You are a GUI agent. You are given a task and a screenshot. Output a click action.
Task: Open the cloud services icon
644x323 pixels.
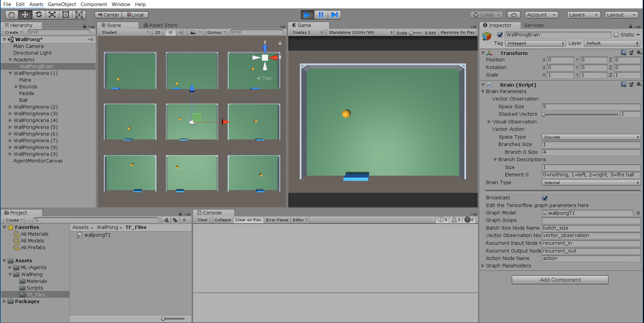point(513,15)
